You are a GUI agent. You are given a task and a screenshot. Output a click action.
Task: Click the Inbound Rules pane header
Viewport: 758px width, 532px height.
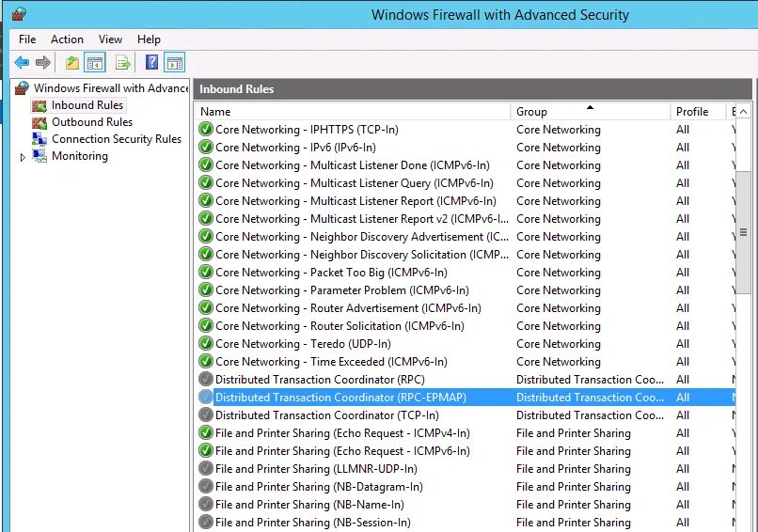point(472,89)
